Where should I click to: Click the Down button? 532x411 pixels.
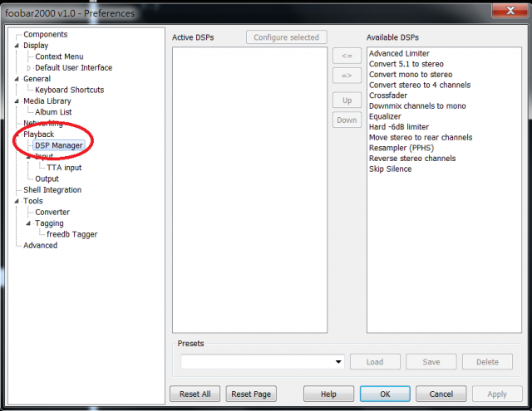pyautogui.click(x=347, y=120)
